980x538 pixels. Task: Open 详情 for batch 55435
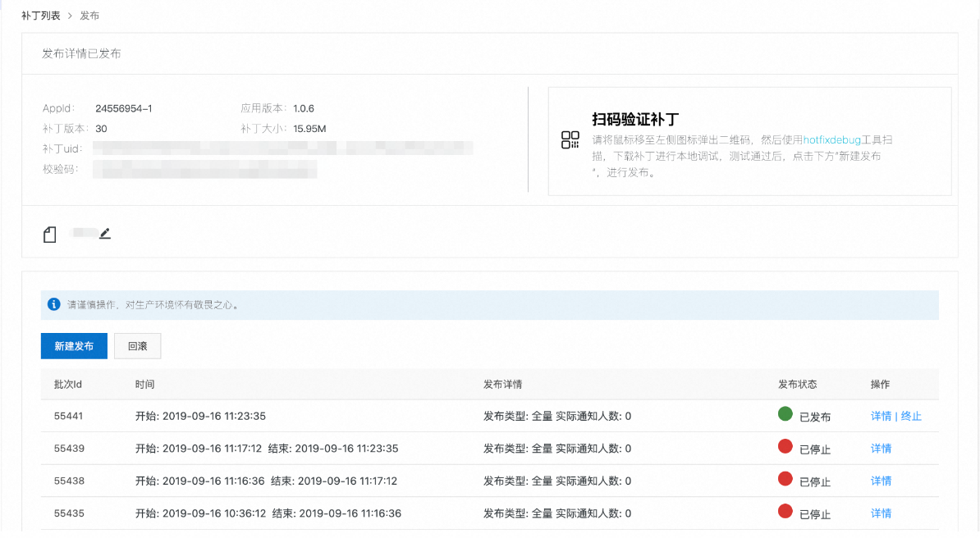point(881,513)
